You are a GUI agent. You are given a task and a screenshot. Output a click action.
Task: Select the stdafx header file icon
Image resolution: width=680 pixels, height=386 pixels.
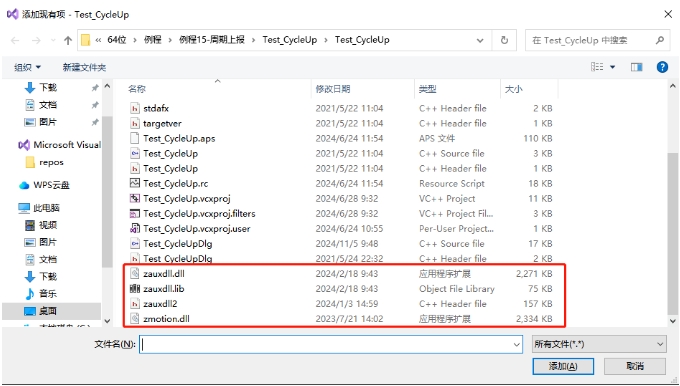(135, 108)
